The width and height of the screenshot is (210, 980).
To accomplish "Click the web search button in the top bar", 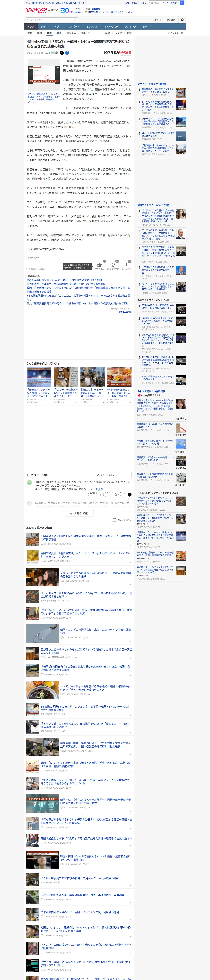I will (x=182, y=3).
